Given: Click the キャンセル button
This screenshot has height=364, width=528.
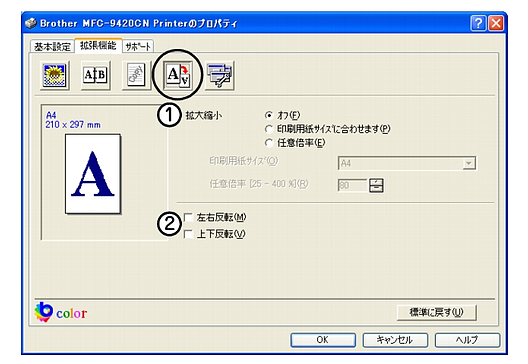Looking at the screenshot, I should (395, 340).
